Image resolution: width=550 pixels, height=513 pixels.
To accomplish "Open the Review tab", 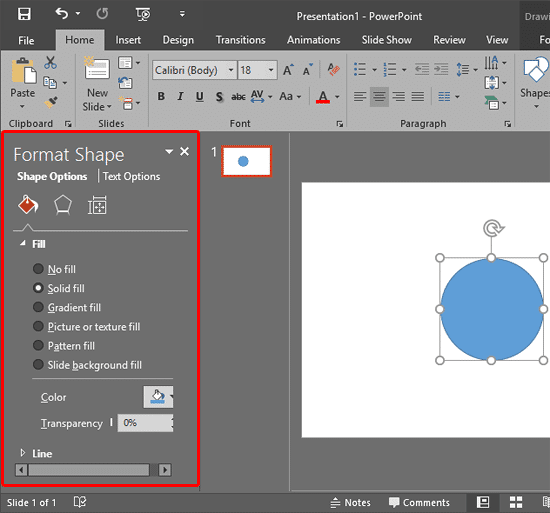I will 449,40.
